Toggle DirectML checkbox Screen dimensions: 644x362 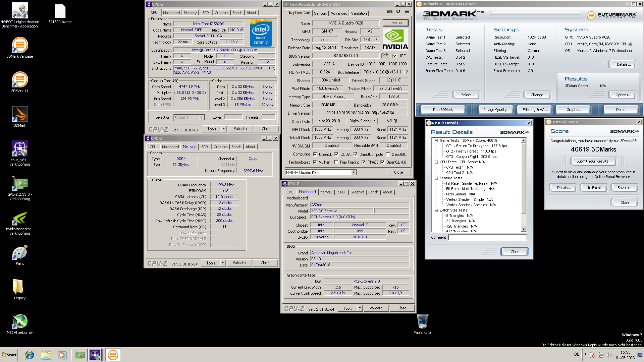[388, 155]
